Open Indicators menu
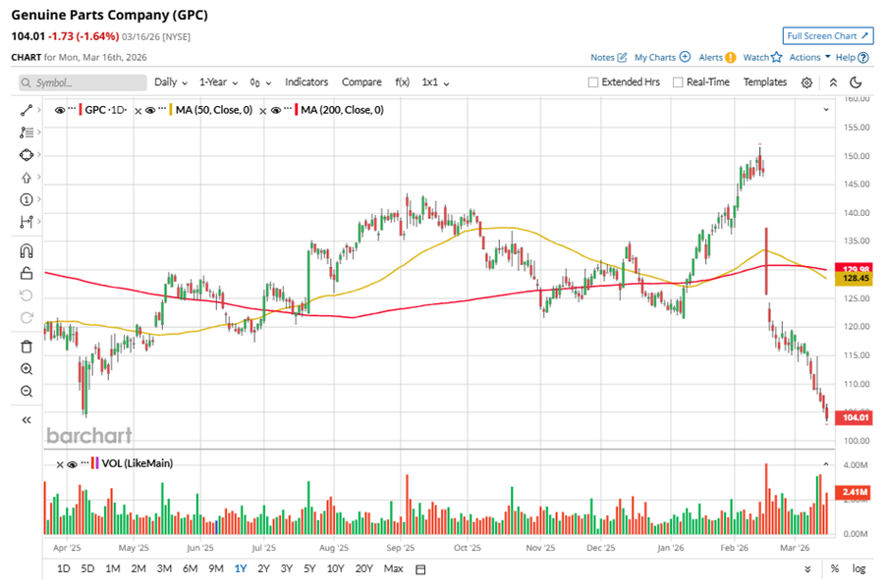This screenshot has width=886, height=588. (x=306, y=81)
